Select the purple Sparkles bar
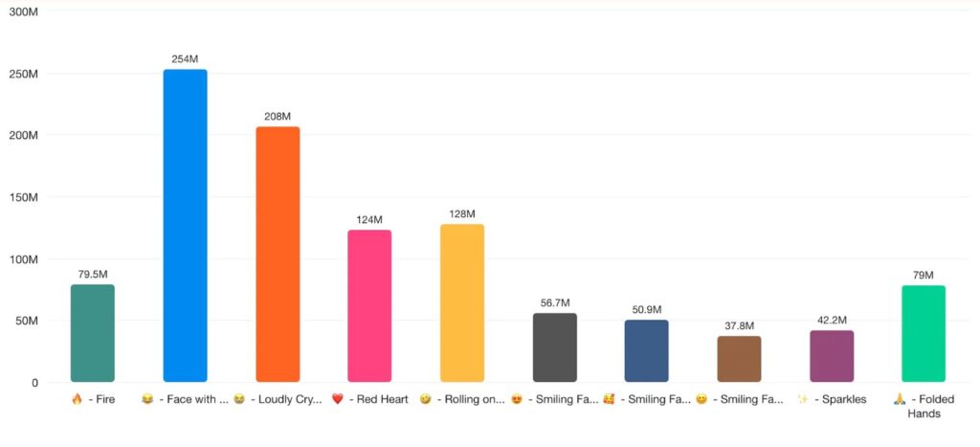The image size is (980, 447). (832, 356)
